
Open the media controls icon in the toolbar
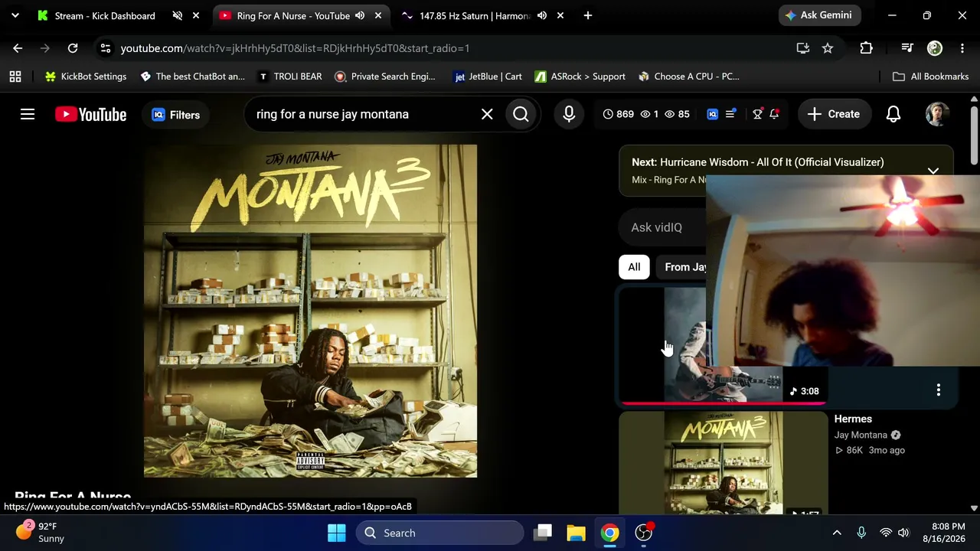(907, 48)
